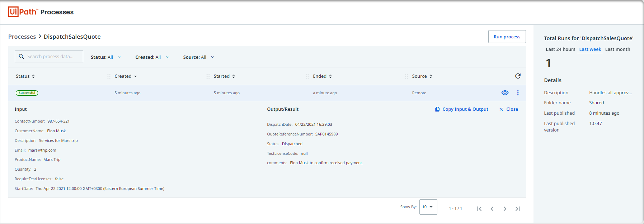
Task: Click the UiPath logo
Action: click(23, 12)
